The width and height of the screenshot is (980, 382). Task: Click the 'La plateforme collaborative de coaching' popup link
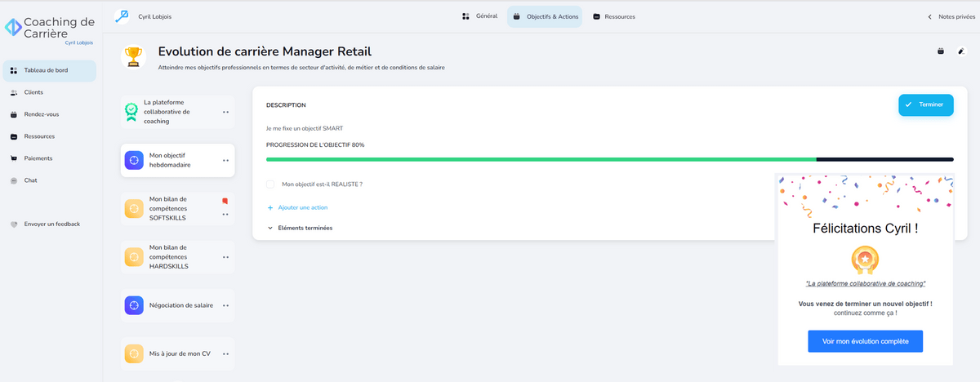[x=865, y=283]
